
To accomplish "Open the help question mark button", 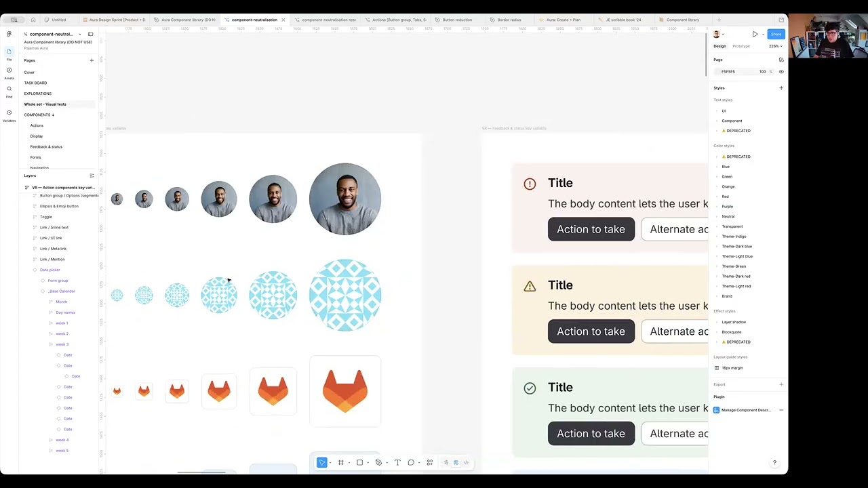I will (x=774, y=463).
